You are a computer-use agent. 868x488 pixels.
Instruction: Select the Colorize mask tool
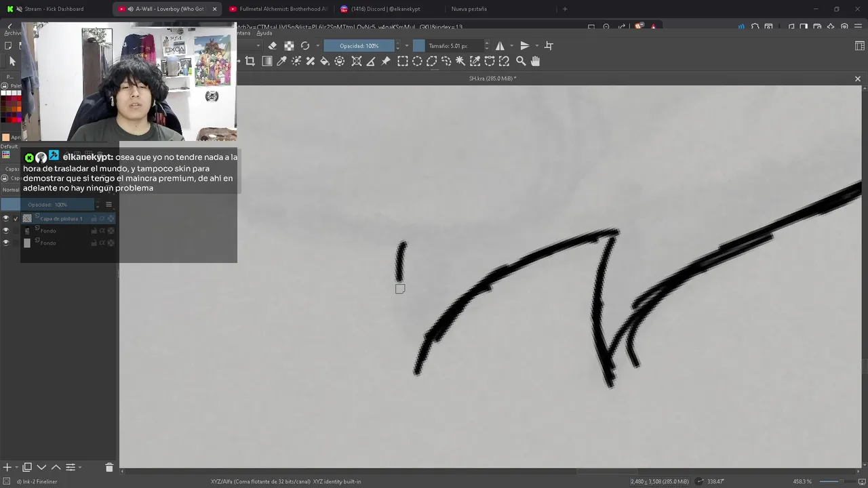tap(296, 61)
